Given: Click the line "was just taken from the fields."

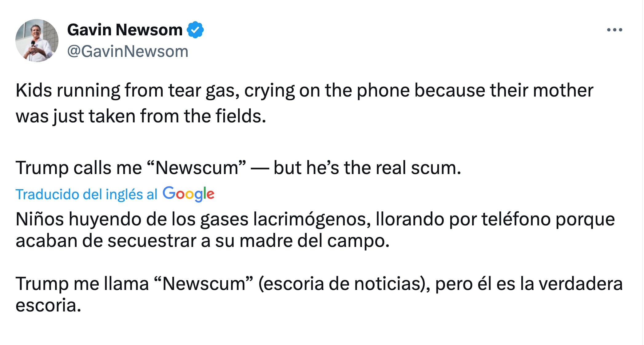Looking at the screenshot, I should pyautogui.click(x=141, y=116).
